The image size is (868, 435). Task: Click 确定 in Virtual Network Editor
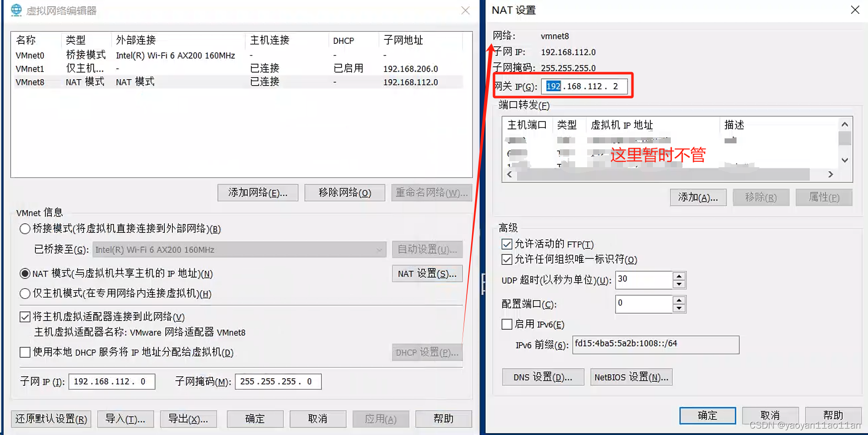[255, 419]
